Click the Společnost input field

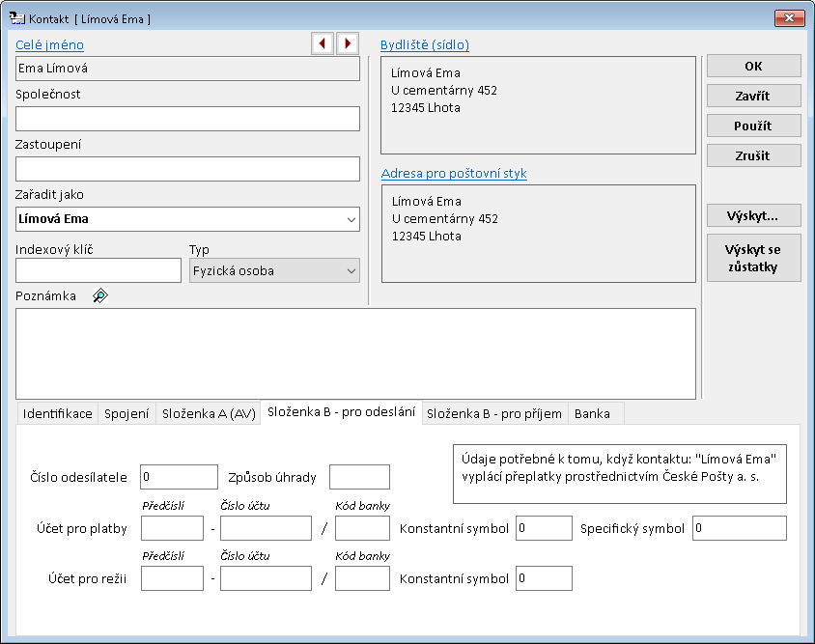click(187, 119)
